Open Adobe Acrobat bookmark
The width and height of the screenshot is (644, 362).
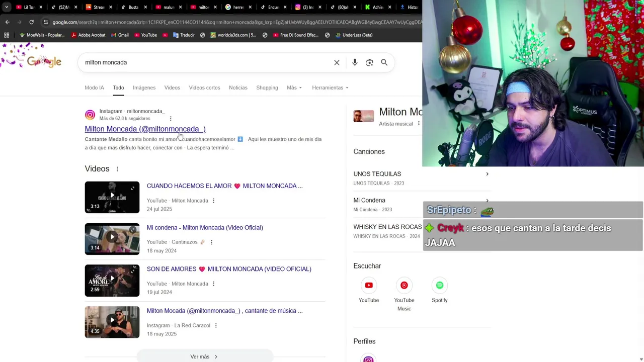coord(88,35)
